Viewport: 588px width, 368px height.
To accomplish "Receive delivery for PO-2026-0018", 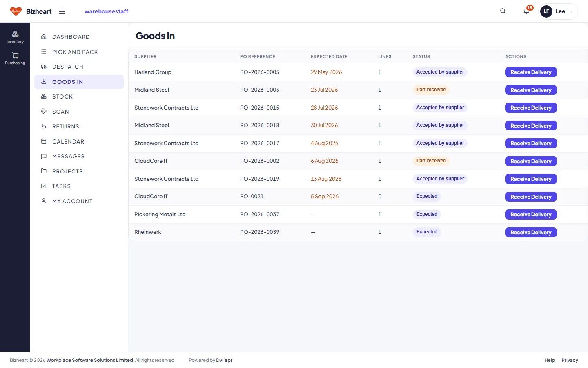I will point(531,126).
